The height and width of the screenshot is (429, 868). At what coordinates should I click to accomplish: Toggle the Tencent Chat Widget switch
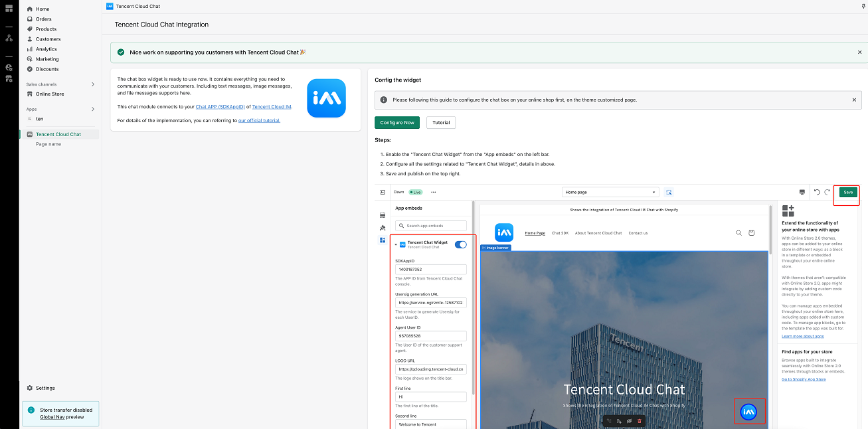pos(461,244)
